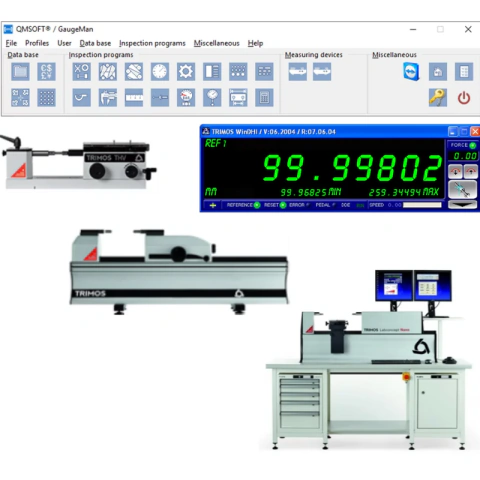
Task: Launch the X O gauge inspection program
Action: (81, 72)
